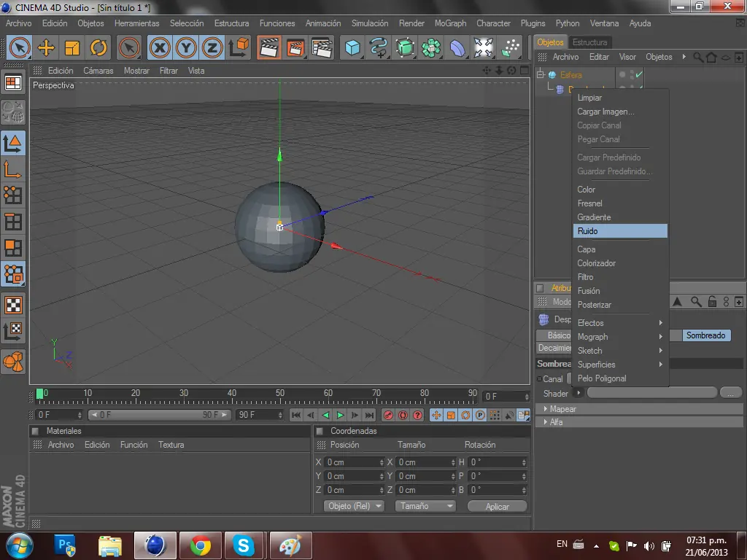The width and height of the screenshot is (747, 560).
Task: Click the Aplicar button
Action: click(x=498, y=507)
